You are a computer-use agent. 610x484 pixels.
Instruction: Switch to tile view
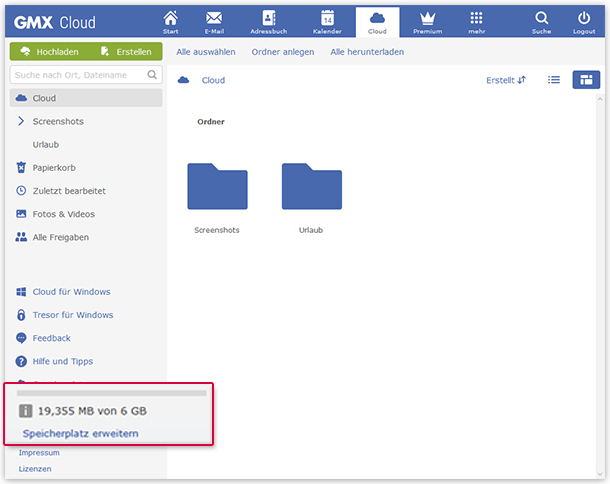point(586,80)
